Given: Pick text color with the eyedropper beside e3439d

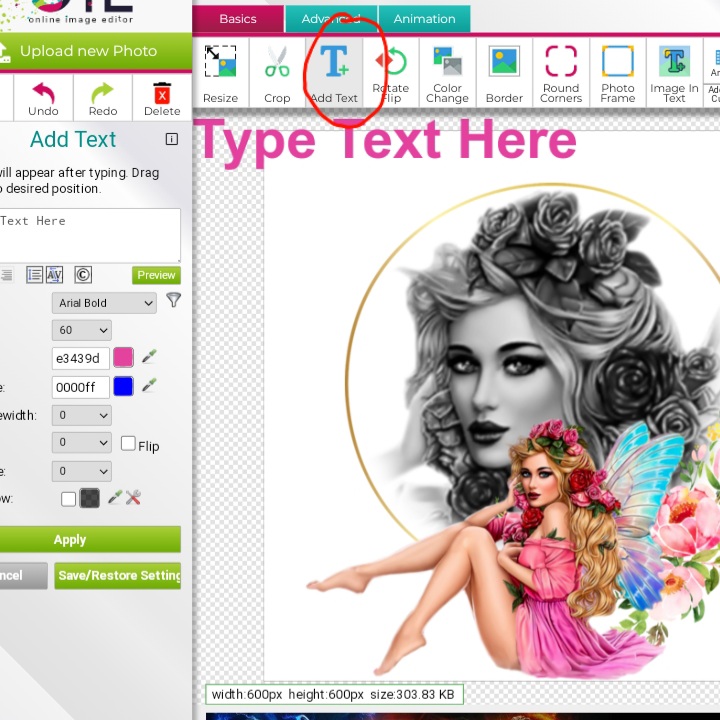Looking at the screenshot, I should coord(149,356).
